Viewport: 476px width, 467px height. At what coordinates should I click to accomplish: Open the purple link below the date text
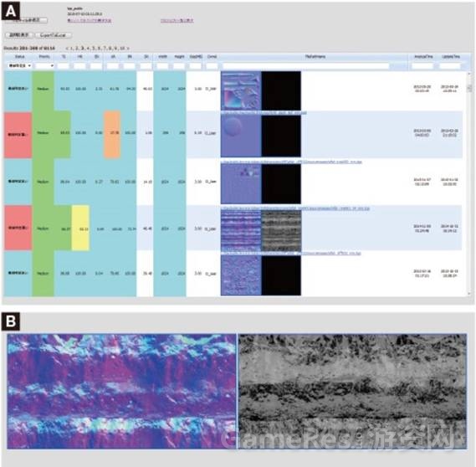coord(89,21)
